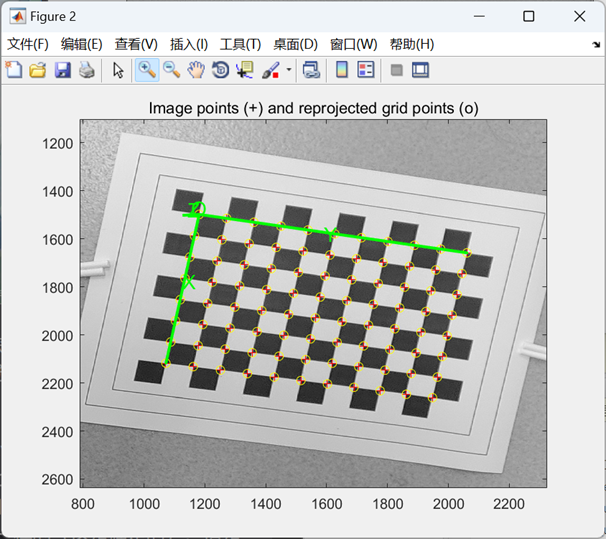
Task: Click y-axis tick label 2600
Action: tap(58, 479)
